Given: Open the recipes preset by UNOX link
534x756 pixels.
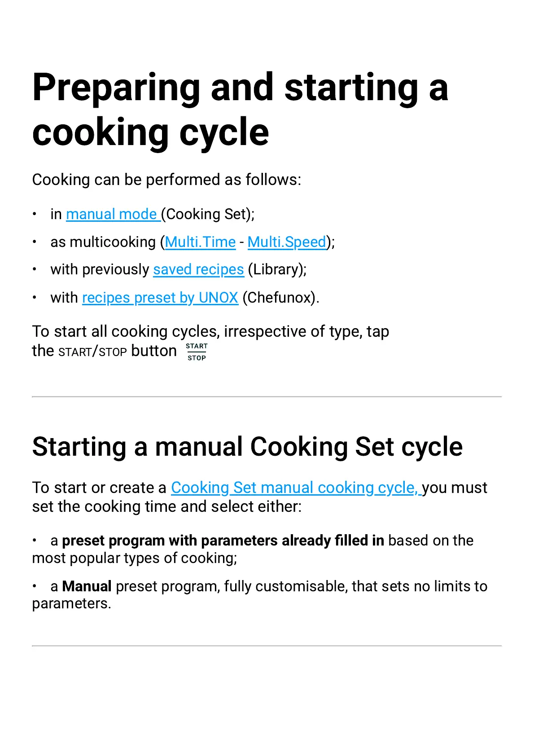Looking at the screenshot, I should coord(160,298).
